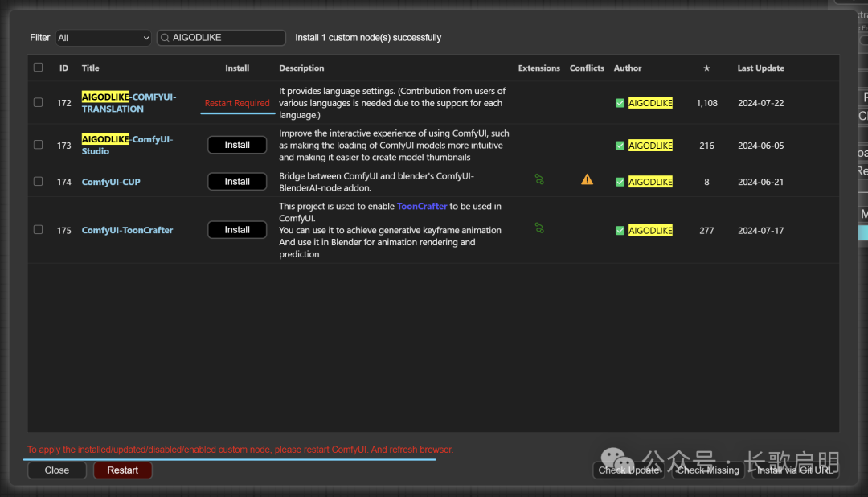Image resolution: width=868 pixels, height=497 pixels.
Task: Click the date 2024-07-17
Action: point(760,231)
